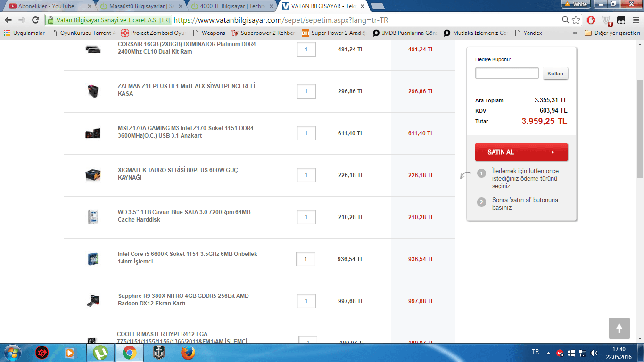
Task: Open the Uygulamalar apps shortcut
Action: [x=24, y=33]
